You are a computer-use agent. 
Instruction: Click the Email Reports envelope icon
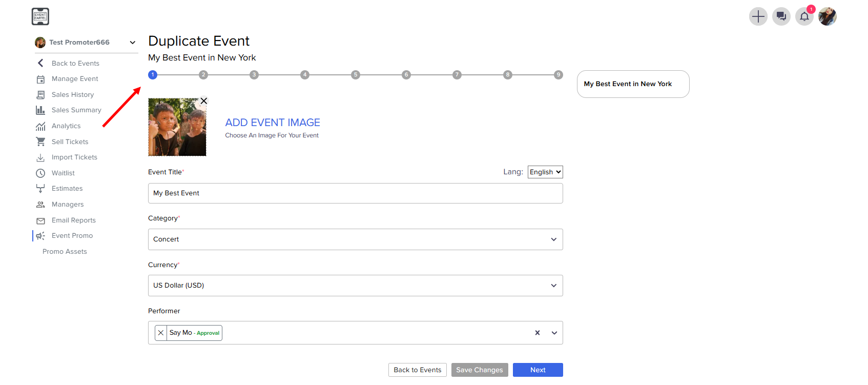[40, 220]
